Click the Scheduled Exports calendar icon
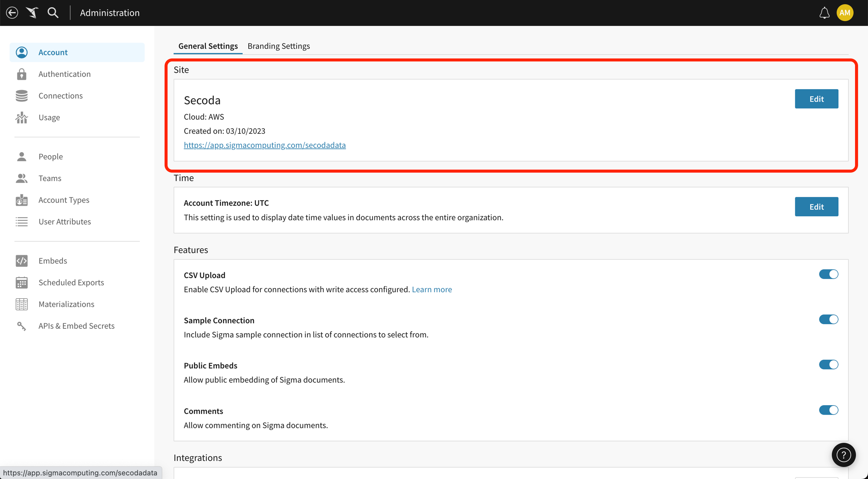The height and width of the screenshot is (479, 868). pyautogui.click(x=22, y=282)
